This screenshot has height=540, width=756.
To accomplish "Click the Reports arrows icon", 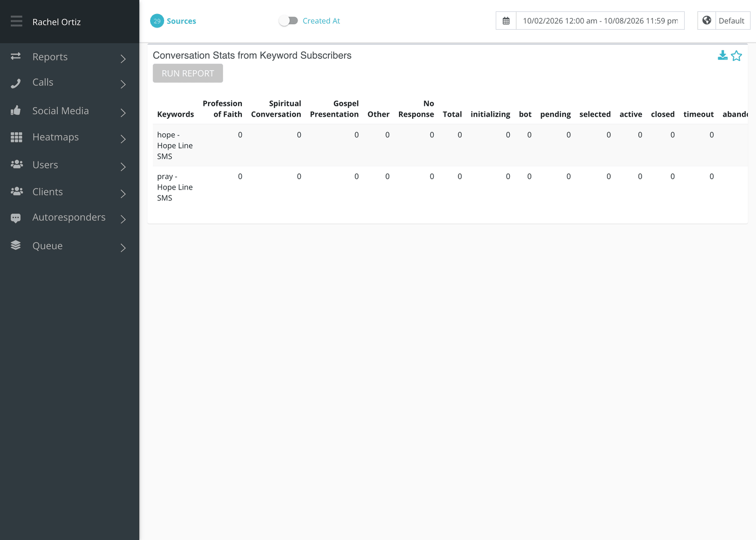I will [16, 56].
